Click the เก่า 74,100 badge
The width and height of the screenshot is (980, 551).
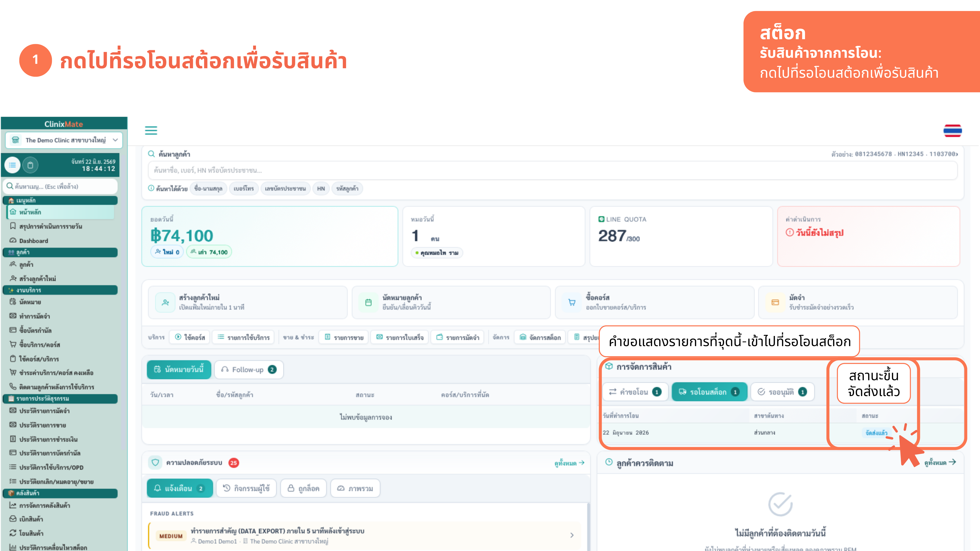point(209,252)
